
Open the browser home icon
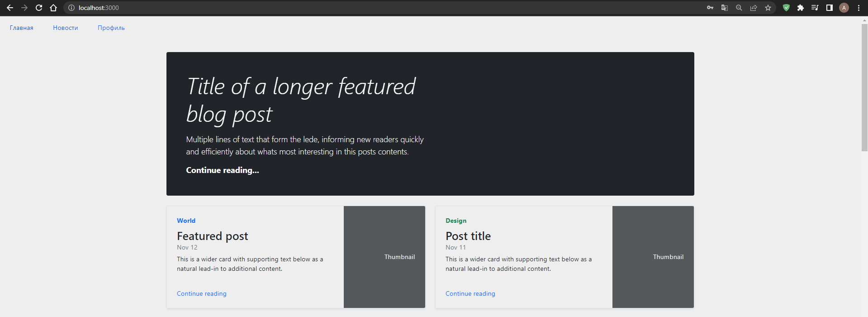coord(53,8)
